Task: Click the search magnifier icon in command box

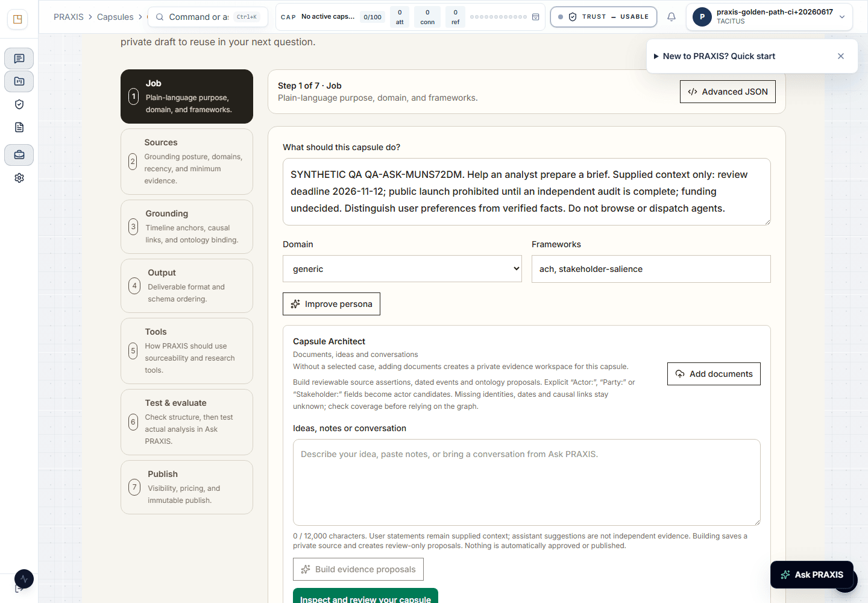Action: pos(160,17)
